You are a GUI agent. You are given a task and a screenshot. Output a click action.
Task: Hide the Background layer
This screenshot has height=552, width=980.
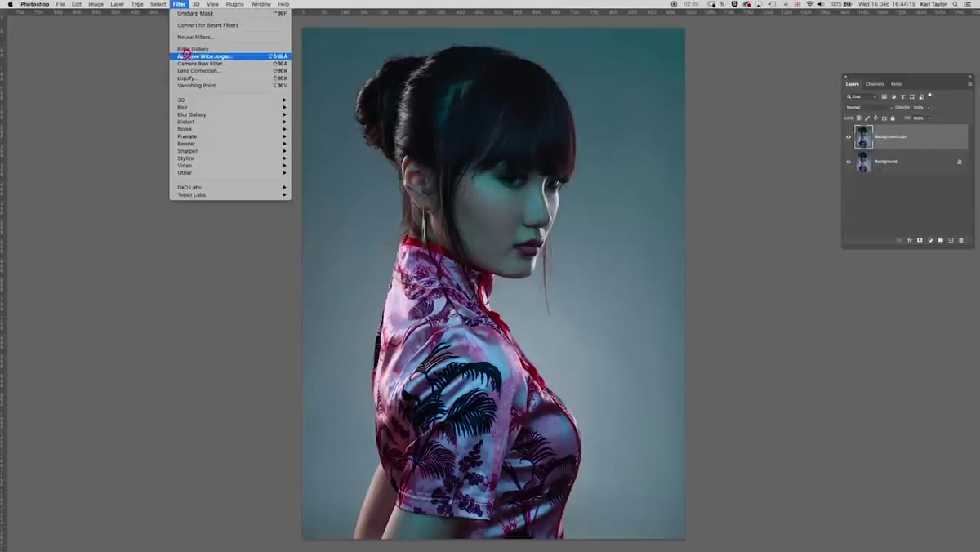pyautogui.click(x=849, y=162)
